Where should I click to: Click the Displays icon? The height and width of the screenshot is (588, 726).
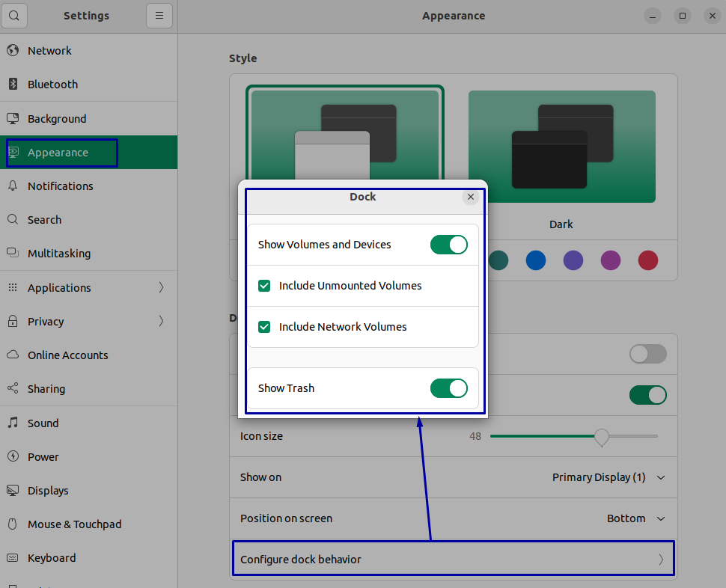(13, 490)
